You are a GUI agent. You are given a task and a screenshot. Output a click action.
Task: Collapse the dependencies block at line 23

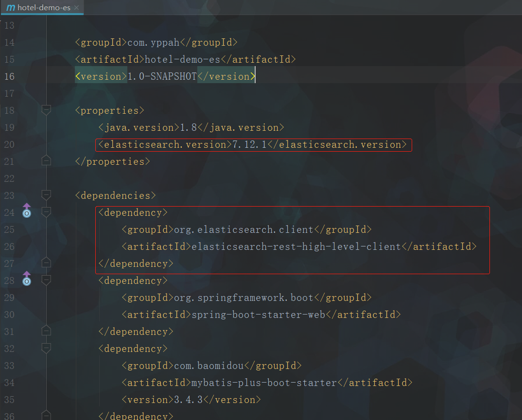pos(46,195)
